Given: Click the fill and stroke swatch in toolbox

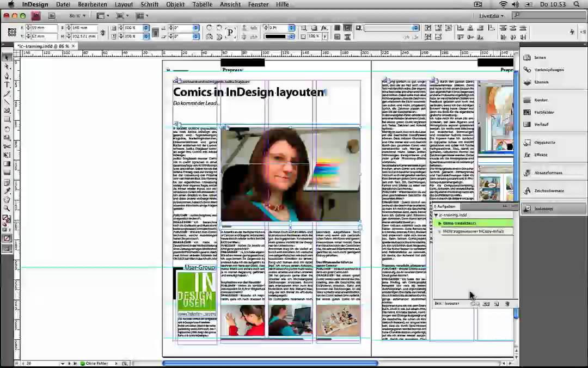Looking at the screenshot, I should (x=7, y=219).
